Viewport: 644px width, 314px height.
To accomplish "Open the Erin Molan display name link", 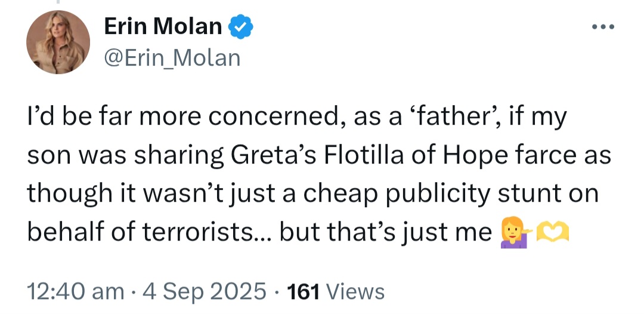I will (x=163, y=27).
